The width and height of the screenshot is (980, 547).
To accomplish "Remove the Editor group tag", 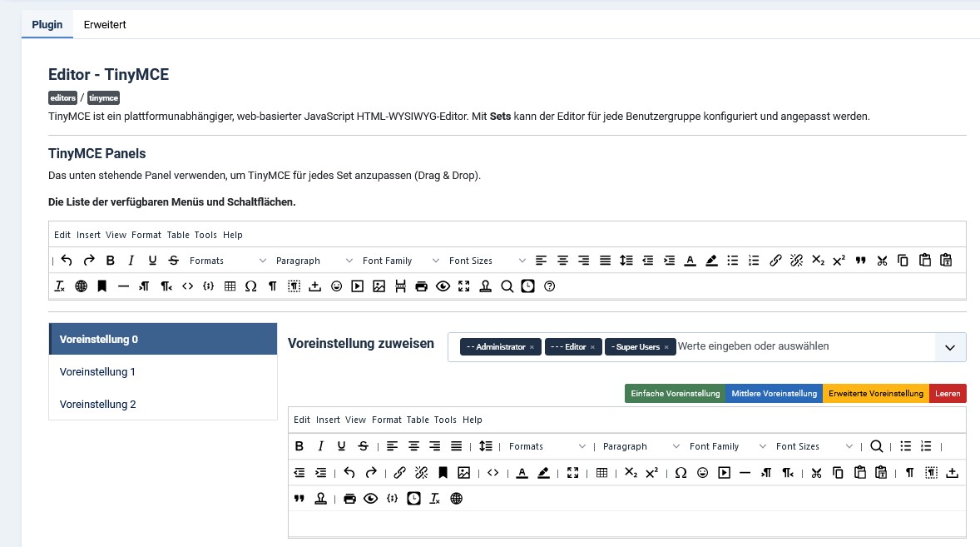I will click(x=592, y=347).
